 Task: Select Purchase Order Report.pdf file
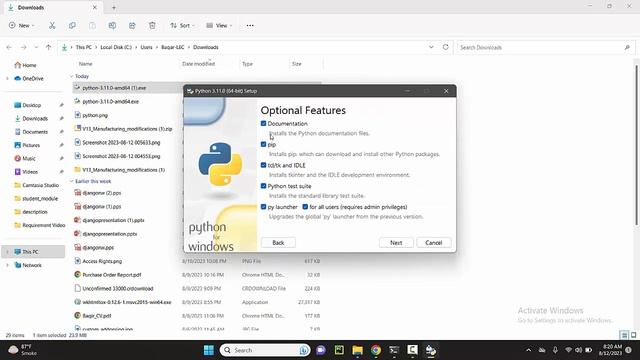point(112,275)
